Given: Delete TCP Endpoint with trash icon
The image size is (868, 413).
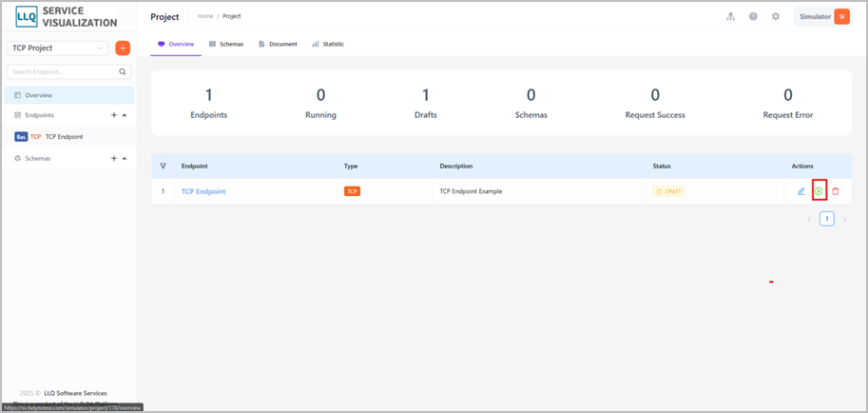Looking at the screenshot, I should tap(836, 191).
